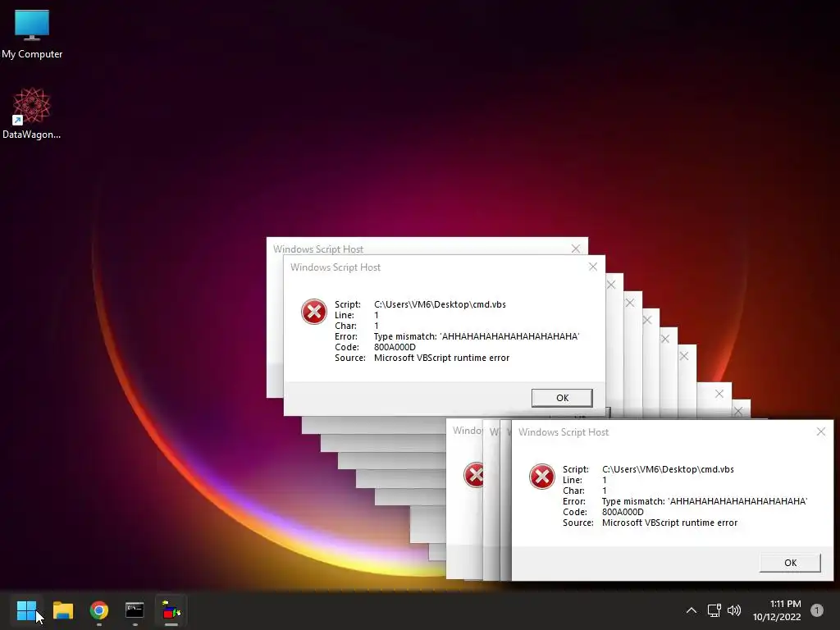840x630 pixels.
Task: Open the notification badge in the tray
Action: point(817,610)
